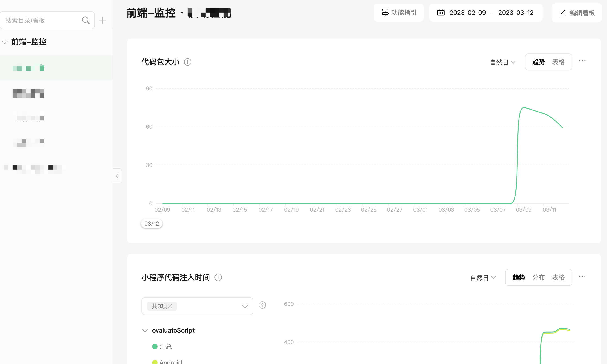Open 自然日 dropdown in 代码包大小 card
Viewport: 607px width, 364px height.
click(x=502, y=62)
